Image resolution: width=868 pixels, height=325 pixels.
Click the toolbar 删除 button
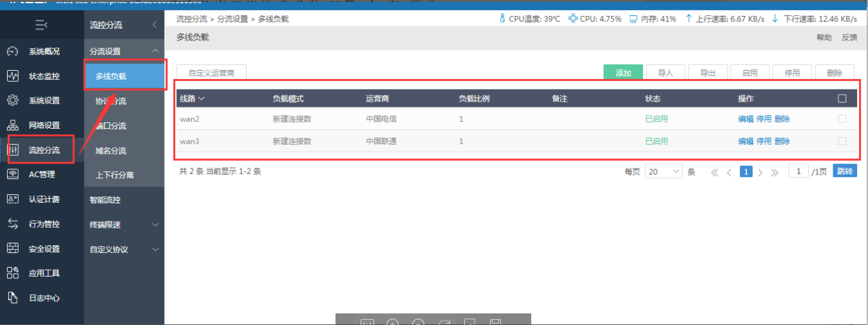[x=835, y=73]
